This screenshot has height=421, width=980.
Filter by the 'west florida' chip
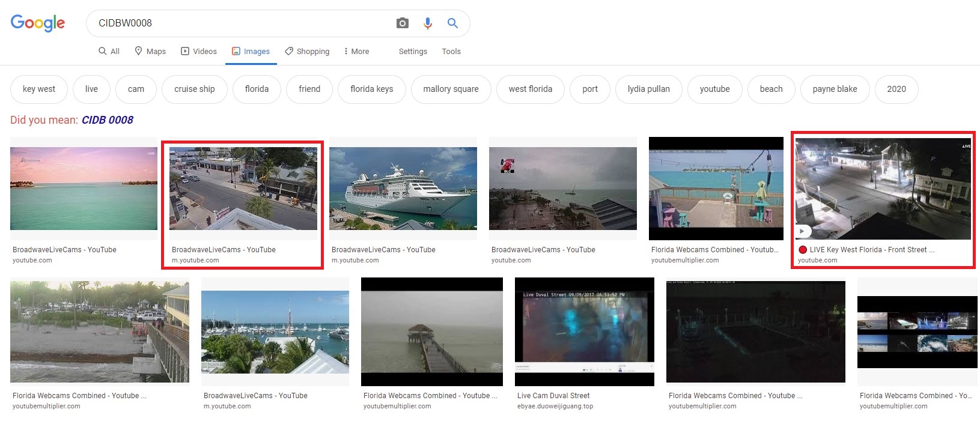[x=531, y=89]
